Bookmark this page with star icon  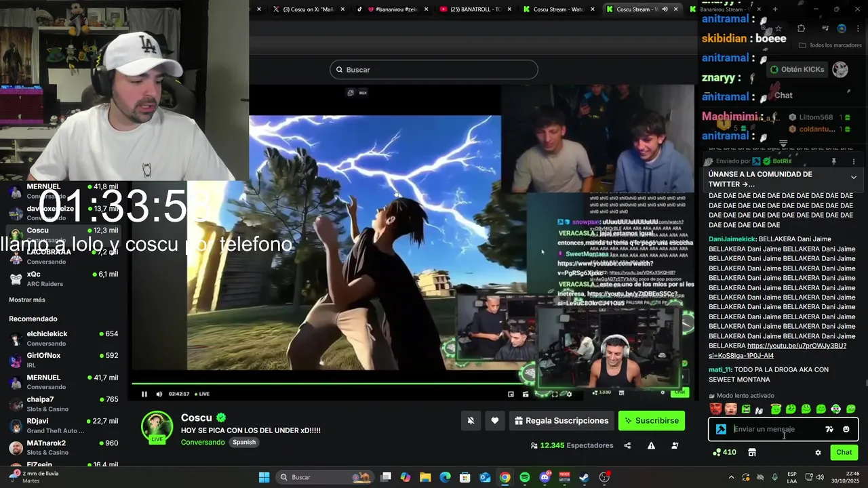778,28
